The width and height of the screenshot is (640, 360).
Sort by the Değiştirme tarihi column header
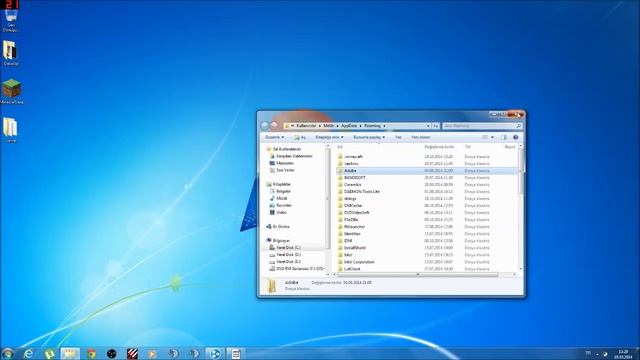pyautogui.click(x=439, y=147)
